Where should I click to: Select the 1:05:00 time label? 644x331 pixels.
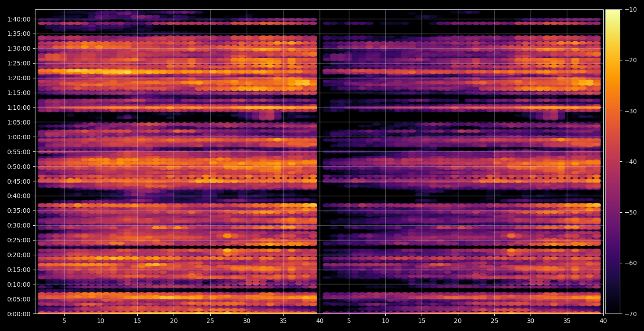click(x=19, y=122)
